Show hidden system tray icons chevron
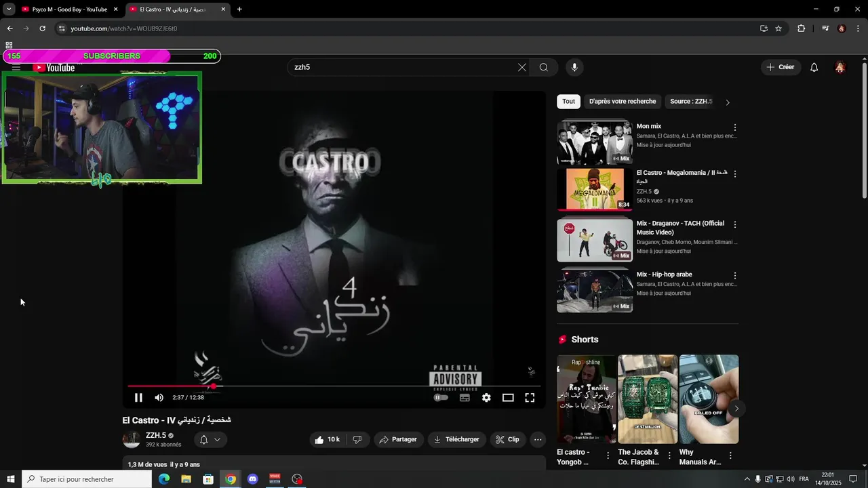 (747, 479)
